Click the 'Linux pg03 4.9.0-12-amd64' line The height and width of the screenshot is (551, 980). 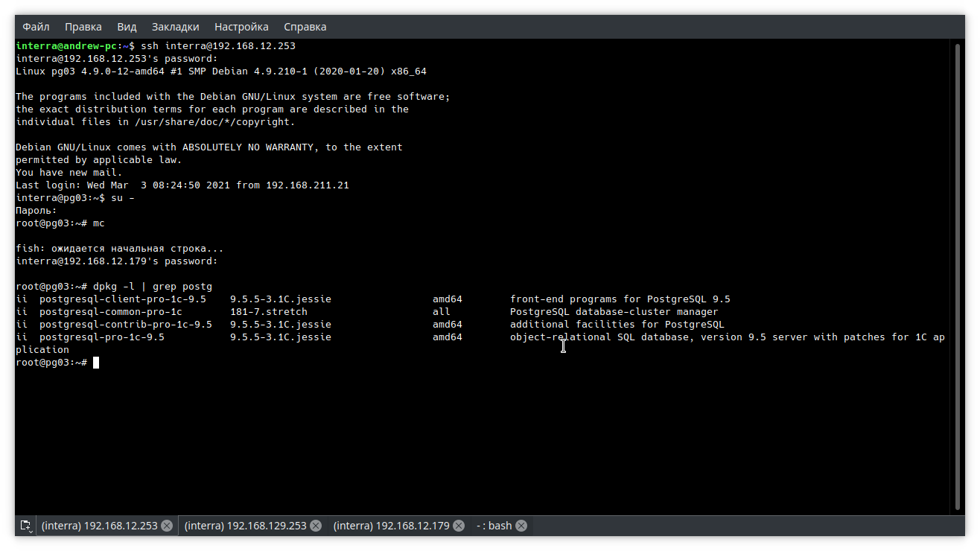(221, 71)
